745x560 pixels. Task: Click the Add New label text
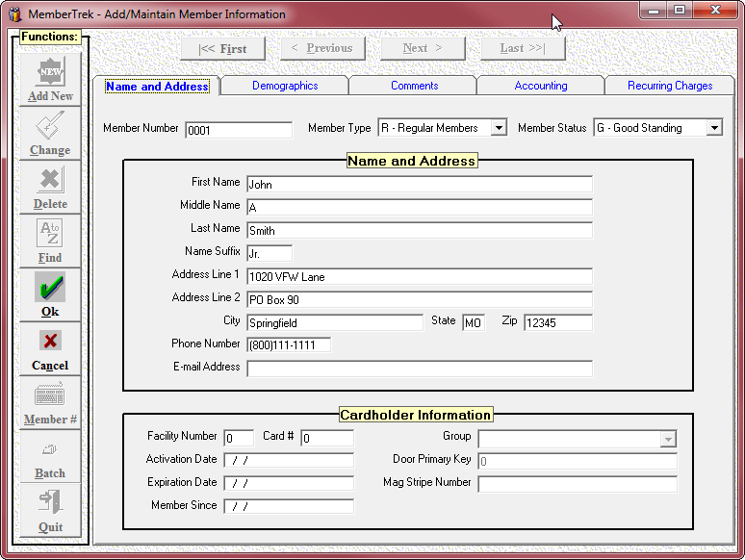coord(50,96)
